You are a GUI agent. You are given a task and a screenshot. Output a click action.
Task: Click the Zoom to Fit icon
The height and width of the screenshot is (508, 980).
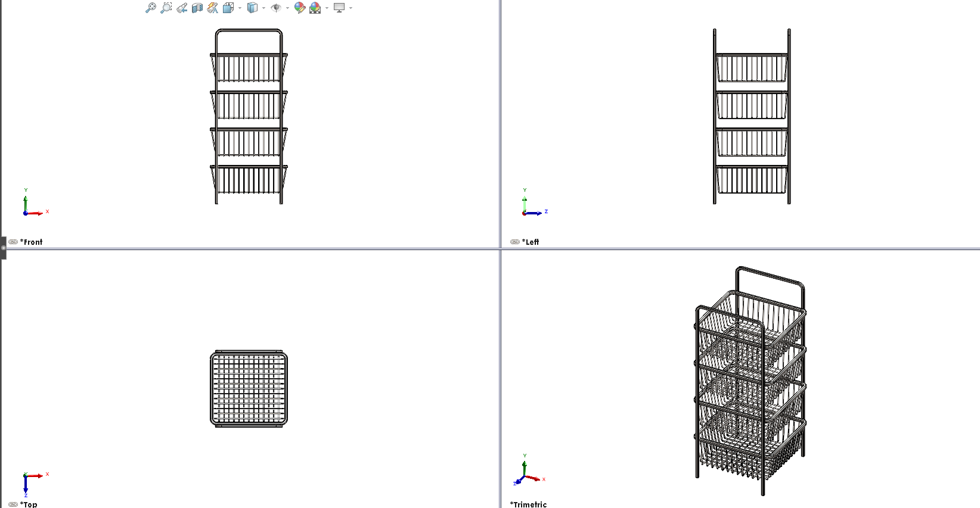click(x=151, y=8)
